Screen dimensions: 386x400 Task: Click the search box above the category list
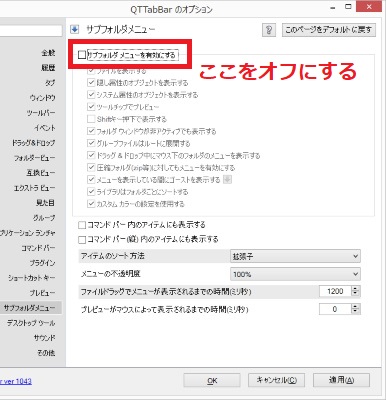point(31,31)
